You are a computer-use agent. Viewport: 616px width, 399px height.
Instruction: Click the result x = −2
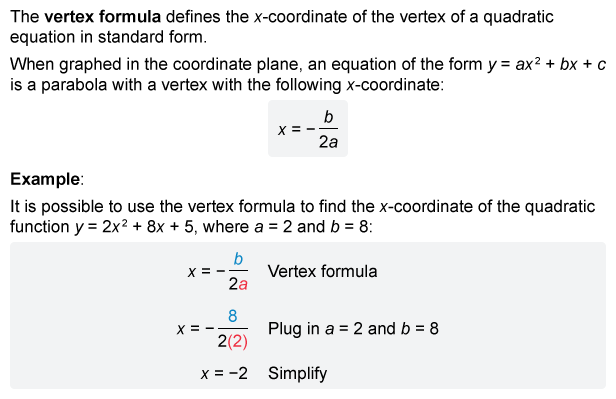pyautogui.click(x=224, y=373)
